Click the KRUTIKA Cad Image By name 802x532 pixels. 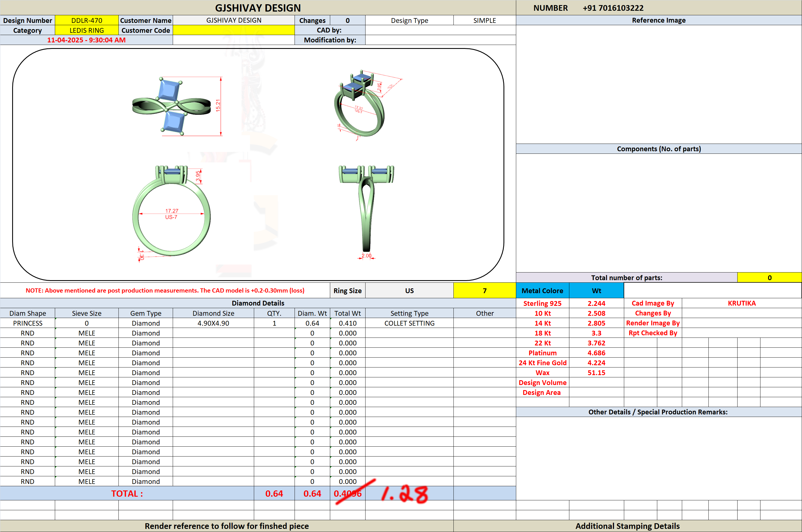[742, 303]
